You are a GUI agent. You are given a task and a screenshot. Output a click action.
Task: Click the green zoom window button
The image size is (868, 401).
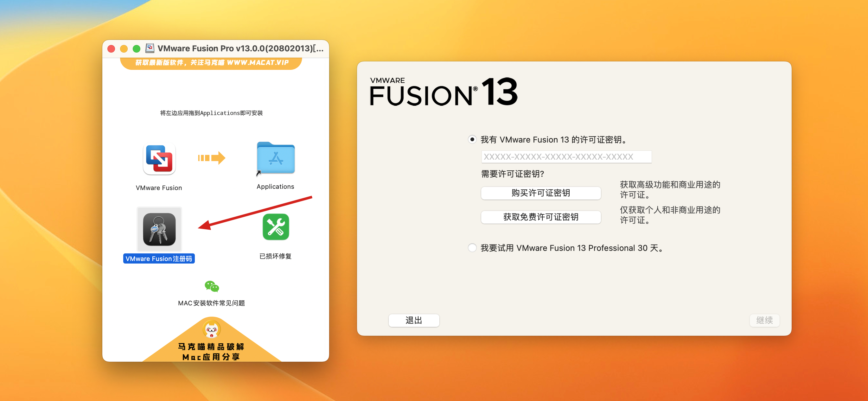(137, 49)
